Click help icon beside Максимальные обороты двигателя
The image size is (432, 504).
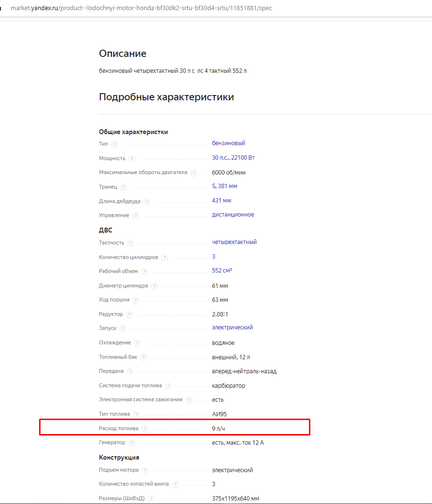[x=194, y=173]
